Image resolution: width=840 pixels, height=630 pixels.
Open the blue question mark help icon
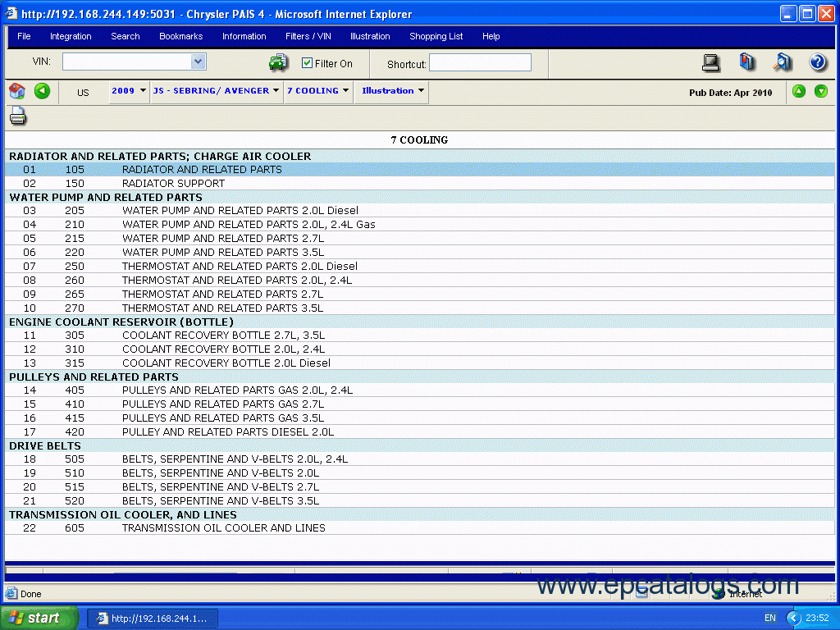[818, 62]
